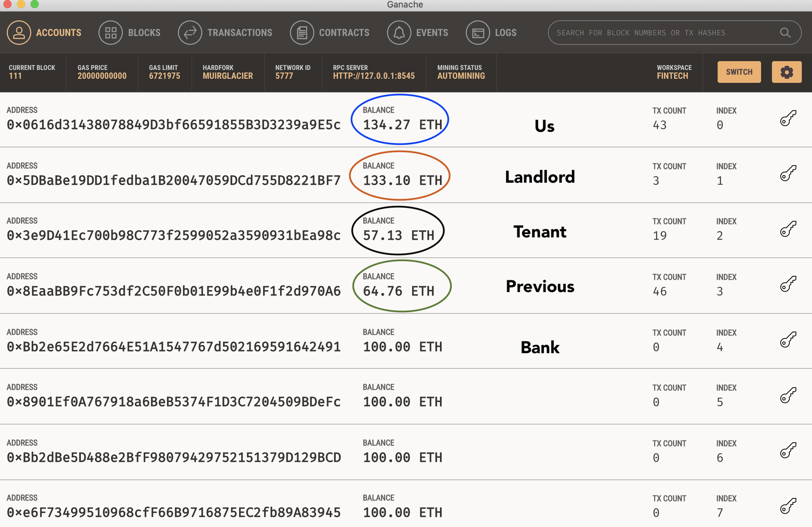Click the Accounts person icon
This screenshot has height=527, width=812.
(19, 33)
